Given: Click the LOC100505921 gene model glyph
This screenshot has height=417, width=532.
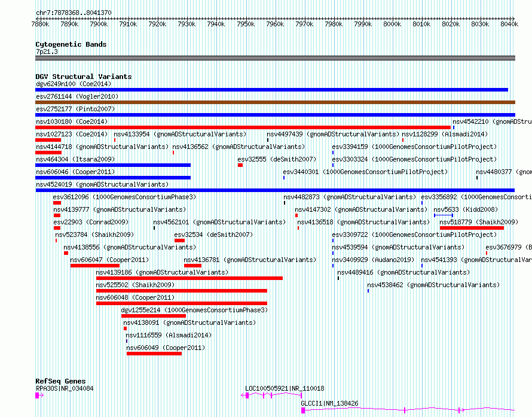Looking at the screenshot, I should (x=271, y=395).
